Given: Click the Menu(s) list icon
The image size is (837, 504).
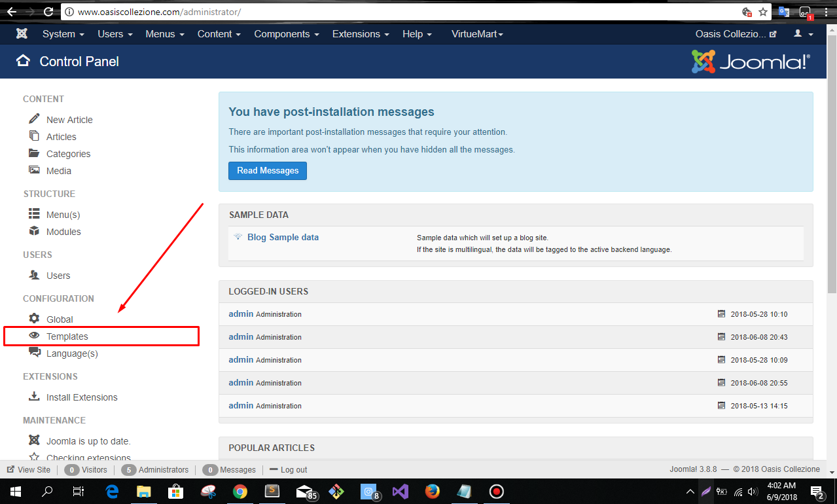Looking at the screenshot, I should point(34,214).
